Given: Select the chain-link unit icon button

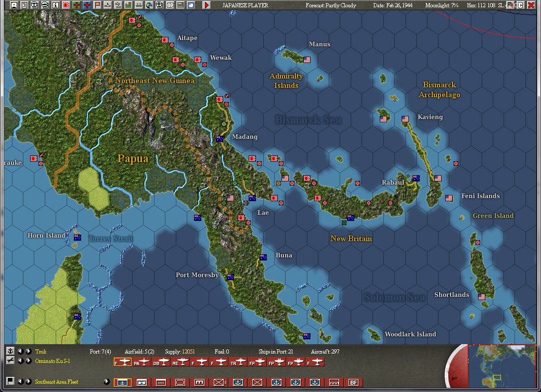Looking at the screenshot, I should point(142,382).
